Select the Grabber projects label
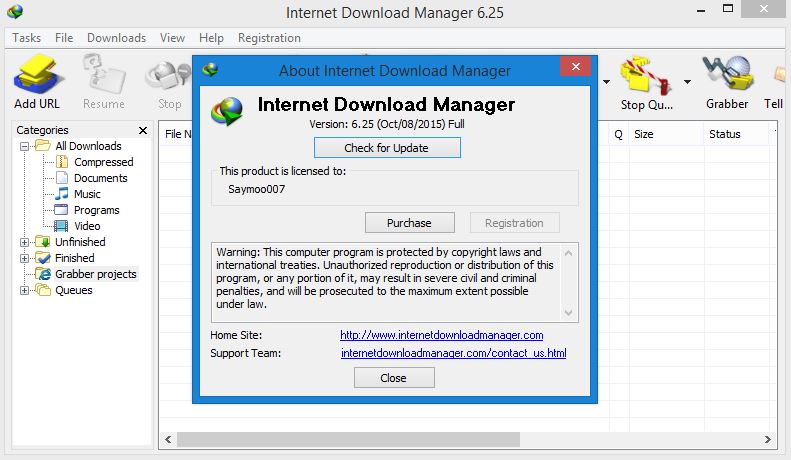This screenshot has width=791, height=460. pyautogui.click(x=96, y=274)
